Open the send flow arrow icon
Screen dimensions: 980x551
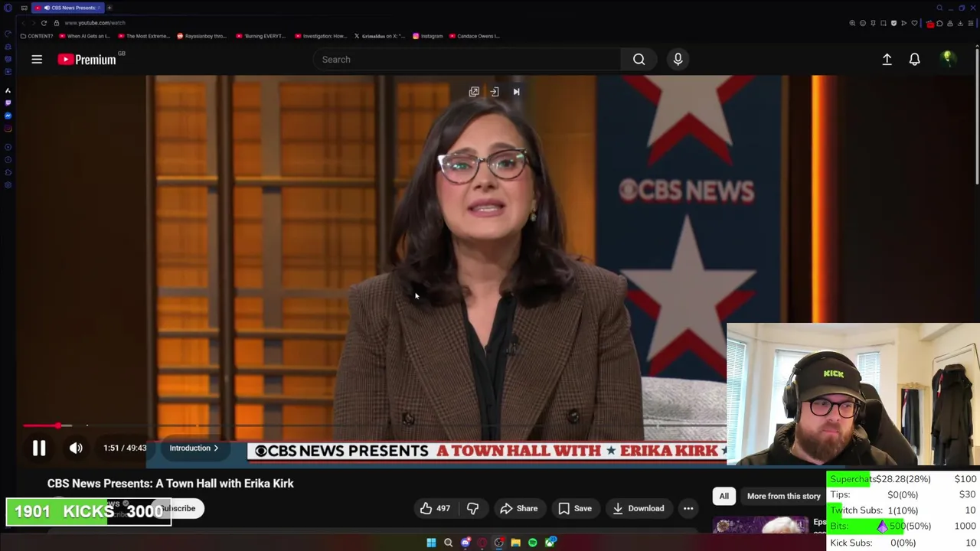pyautogui.click(x=904, y=23)
